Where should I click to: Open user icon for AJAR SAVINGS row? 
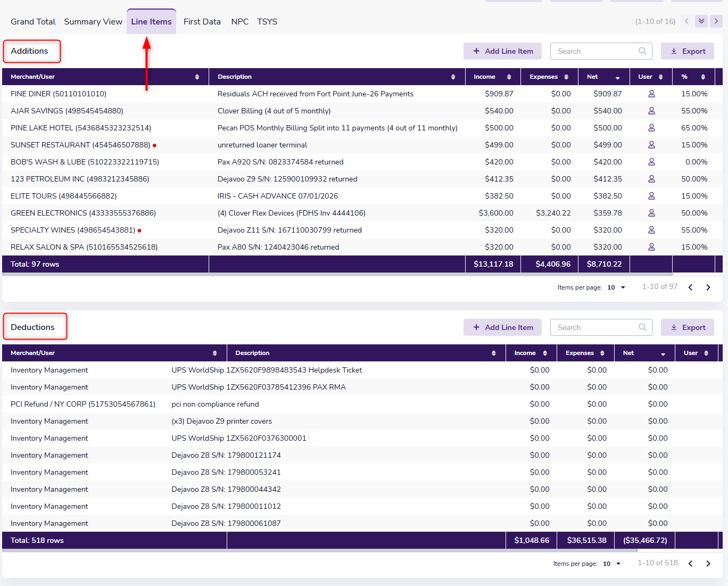[651, 111]
